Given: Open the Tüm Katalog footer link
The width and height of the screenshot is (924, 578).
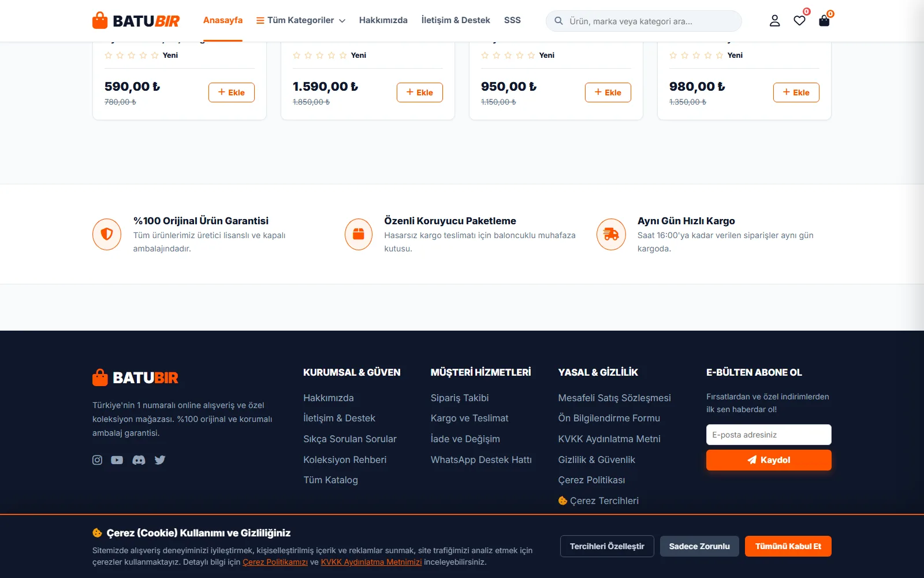Looking at the screenshot, I should tap(331, 480).
